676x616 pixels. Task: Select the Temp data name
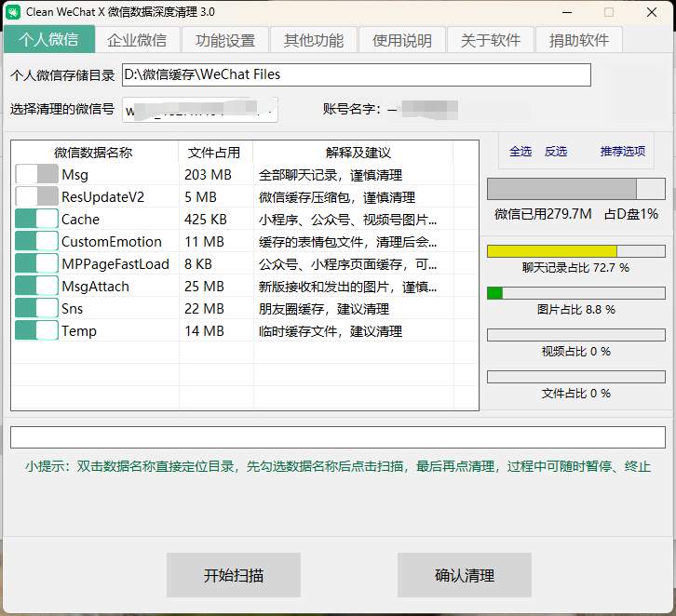[79, 331]
